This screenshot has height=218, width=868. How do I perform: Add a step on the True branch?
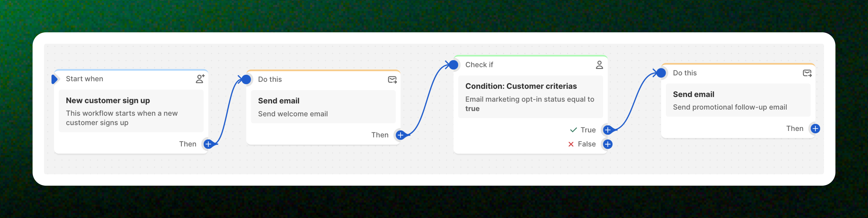[x=607, y=130]
